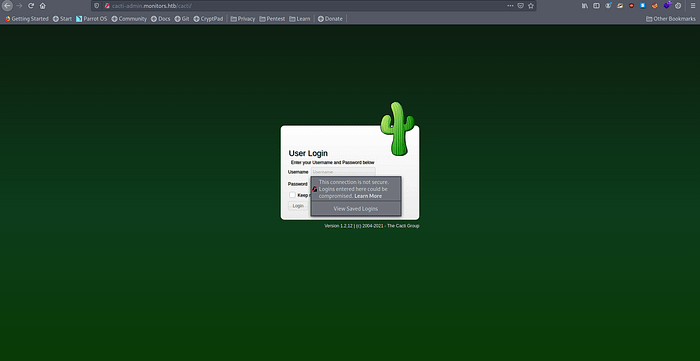Reload the page with the refresh icon
Image resolution: width=700 pixels, height=361 pixels.
31,6
